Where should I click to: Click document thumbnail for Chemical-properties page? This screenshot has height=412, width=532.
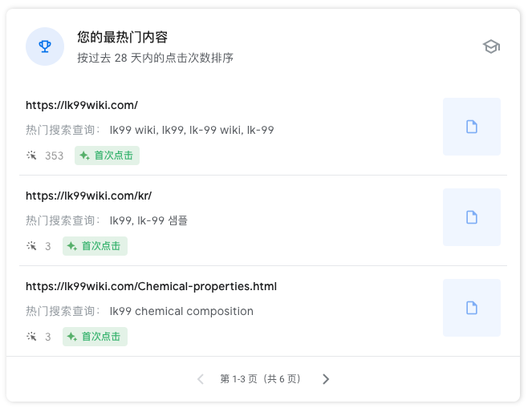[472, 308]
